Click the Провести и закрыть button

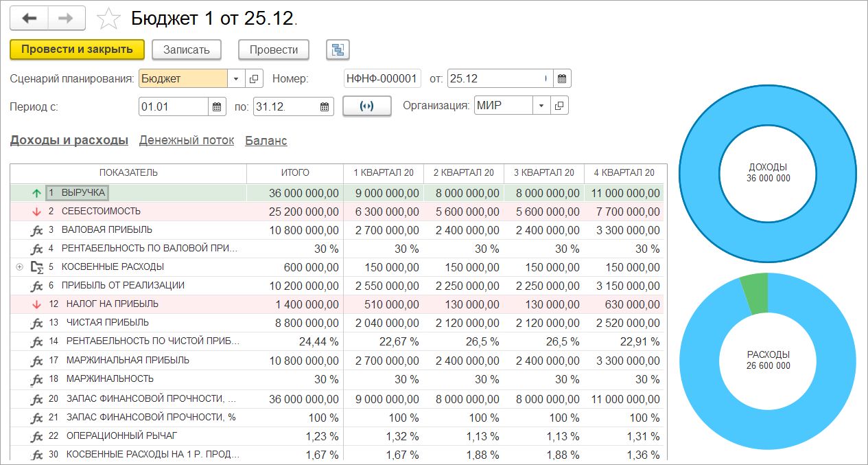77,49
